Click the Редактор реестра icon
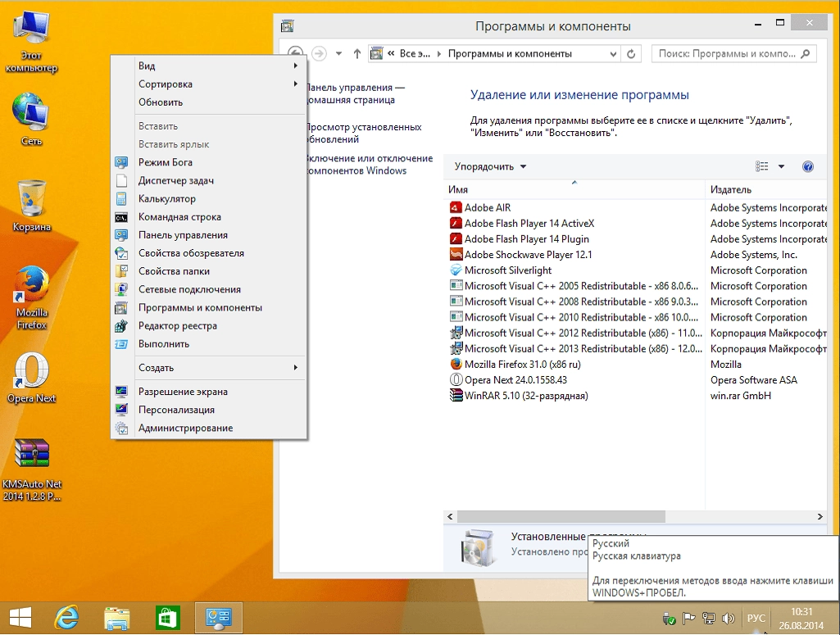 tap(121, 325)
